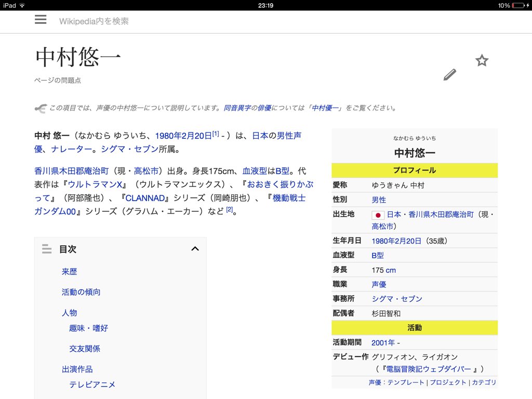
Task: Open 声優 link in infobox 職業 row
Action: point(379,284)
